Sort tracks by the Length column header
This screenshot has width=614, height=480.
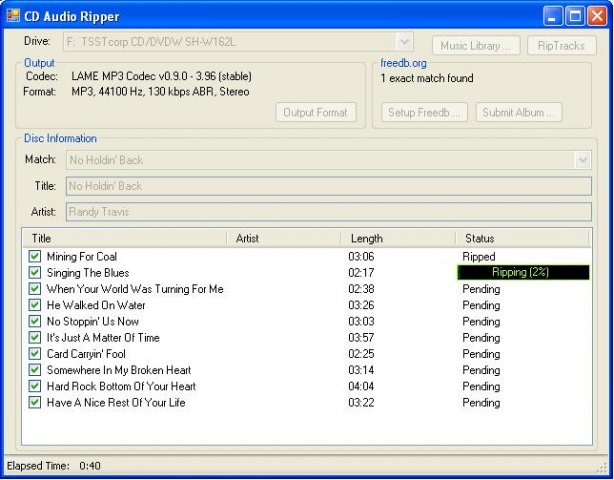[398, 238]
